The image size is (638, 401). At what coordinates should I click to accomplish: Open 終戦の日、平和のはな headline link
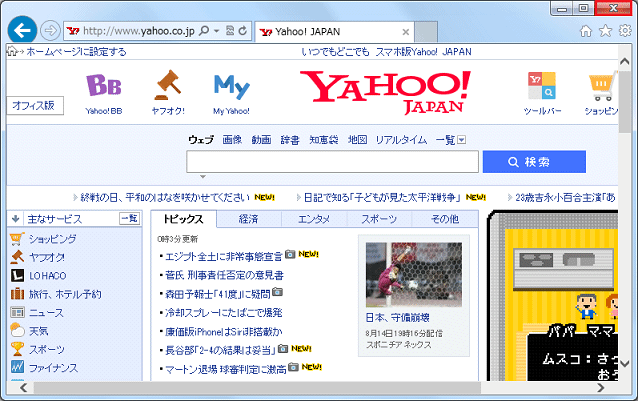pyautogui.click(x=165, y=198)
